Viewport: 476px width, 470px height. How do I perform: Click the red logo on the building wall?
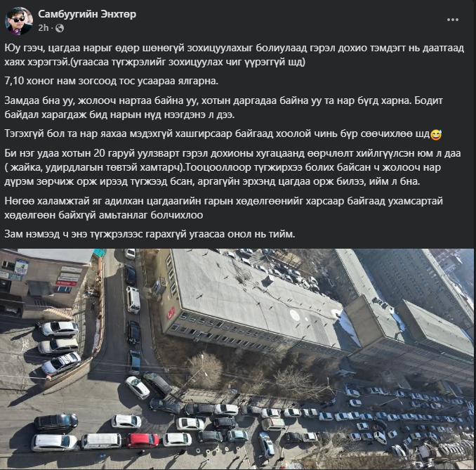(x=171, y=313)
